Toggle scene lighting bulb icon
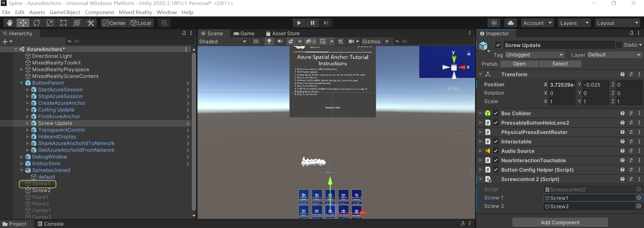The width and height of the screenshot is (644, 228). coord(269,41)
